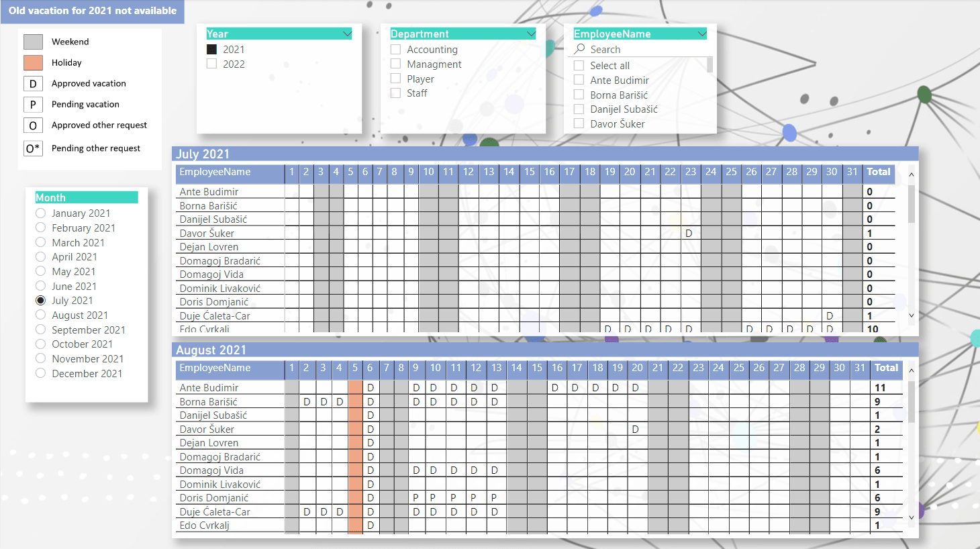Expand the EmployeeName slicer dropdown chevron
The image size is (980, 549).
[x=702, y=34]
